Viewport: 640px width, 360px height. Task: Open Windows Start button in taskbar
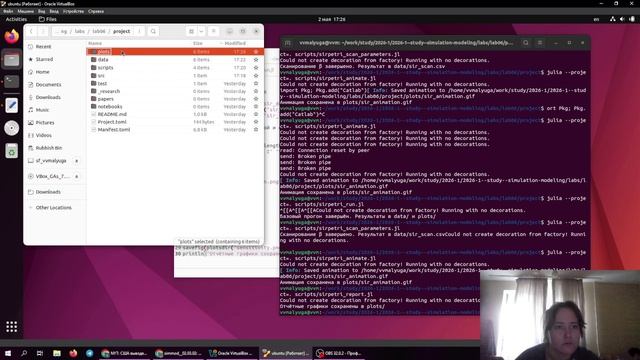(8, 353)
